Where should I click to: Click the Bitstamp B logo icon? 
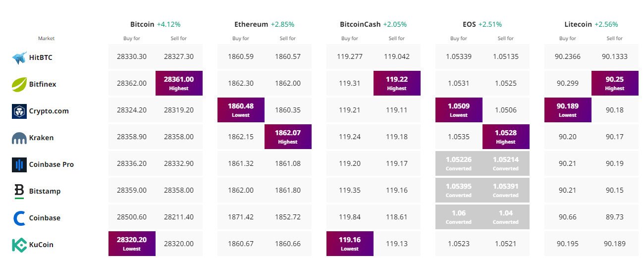pos(19,191)
